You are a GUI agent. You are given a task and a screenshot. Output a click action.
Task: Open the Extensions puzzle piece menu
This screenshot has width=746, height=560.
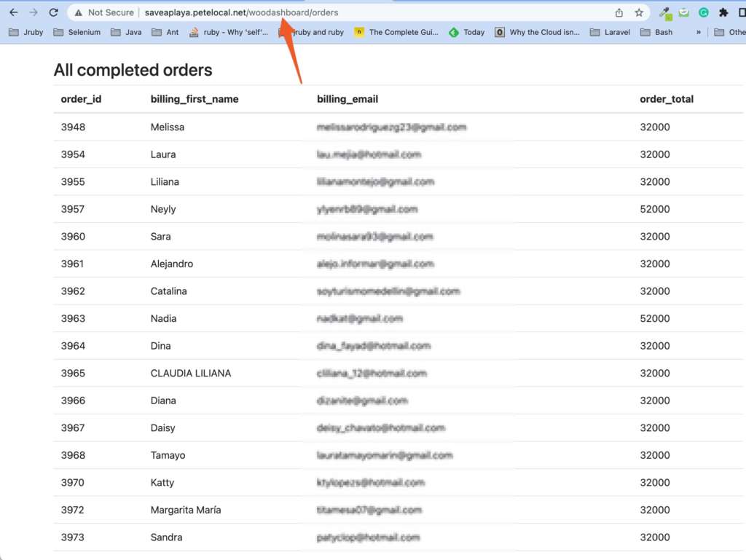pyautogui.click(x=723, y=12)
